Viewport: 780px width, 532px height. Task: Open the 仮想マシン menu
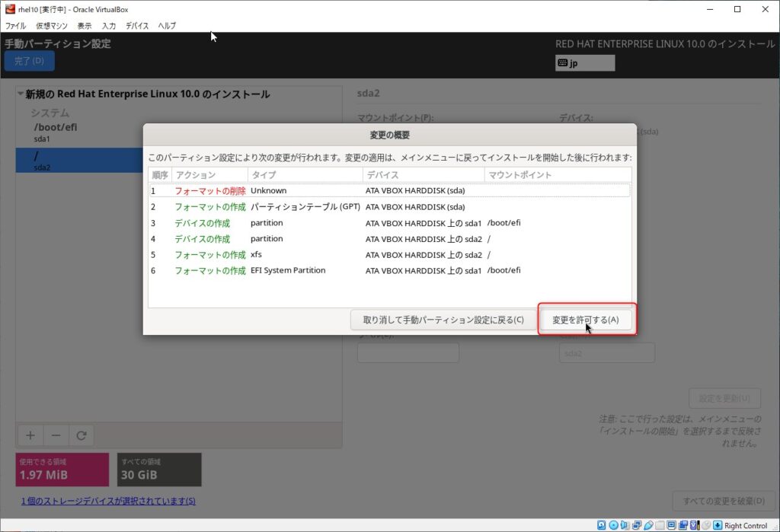(52, 26)
